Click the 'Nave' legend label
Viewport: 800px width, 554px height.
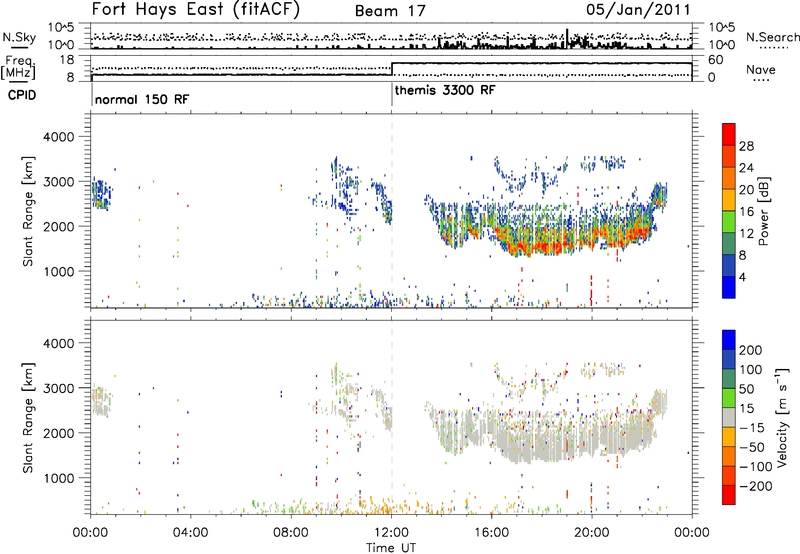(x=761, y=70)
